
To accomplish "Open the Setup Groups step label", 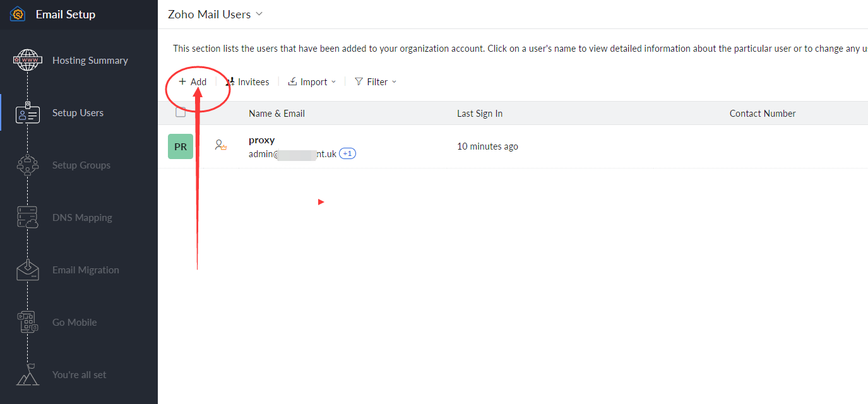I will [x=81, y=165].
